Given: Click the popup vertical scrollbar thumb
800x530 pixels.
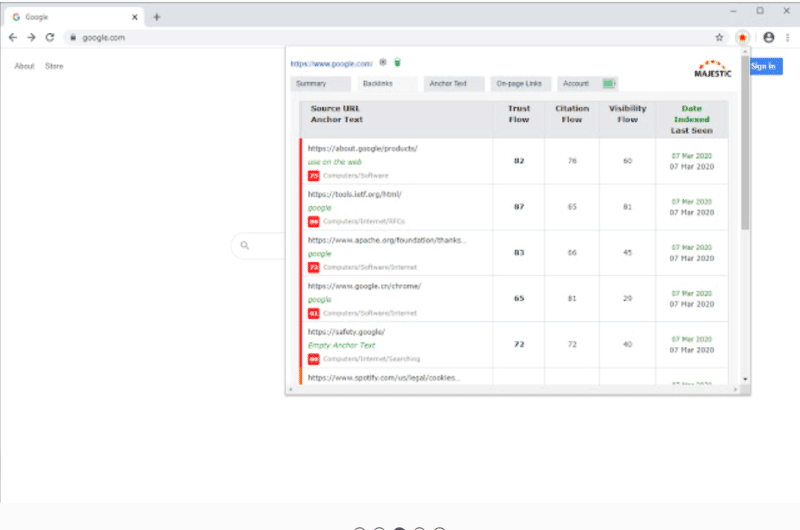Looking at the screenshot, I should (745, 143).
